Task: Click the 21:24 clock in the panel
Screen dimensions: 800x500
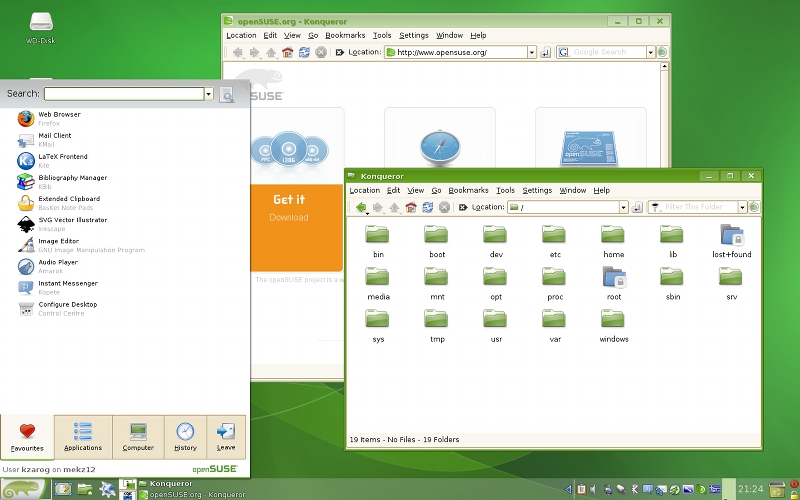Action: coord(751,489)
